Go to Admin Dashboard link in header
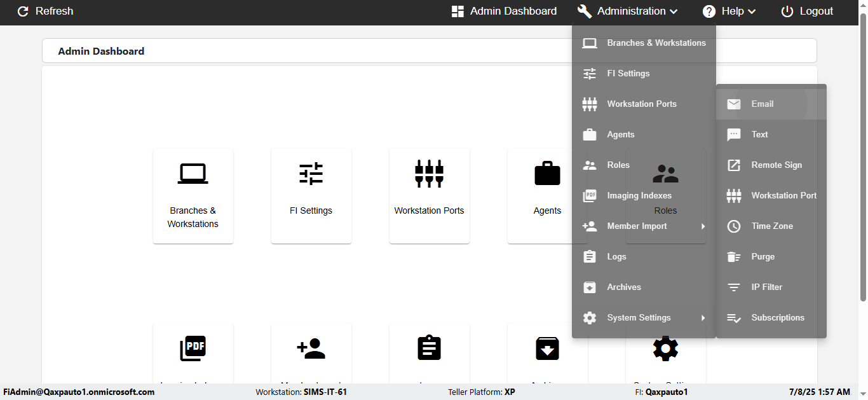Viewport: 868px width, 400px height. pos(504,11)
